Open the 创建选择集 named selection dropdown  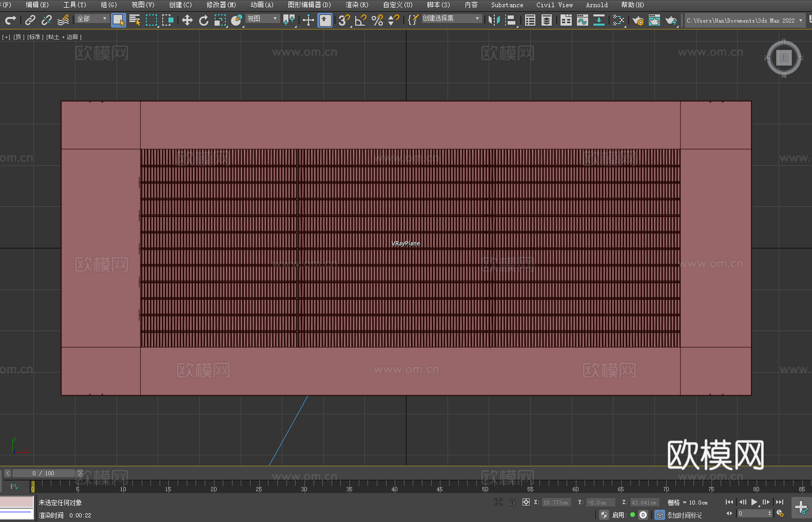tap(452, 18)
